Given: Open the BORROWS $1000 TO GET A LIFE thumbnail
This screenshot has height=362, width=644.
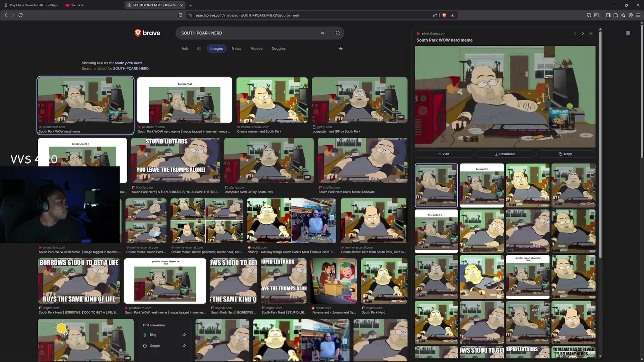Looking at the screenshot, I should pyautogui.click(x=79, y=281).
